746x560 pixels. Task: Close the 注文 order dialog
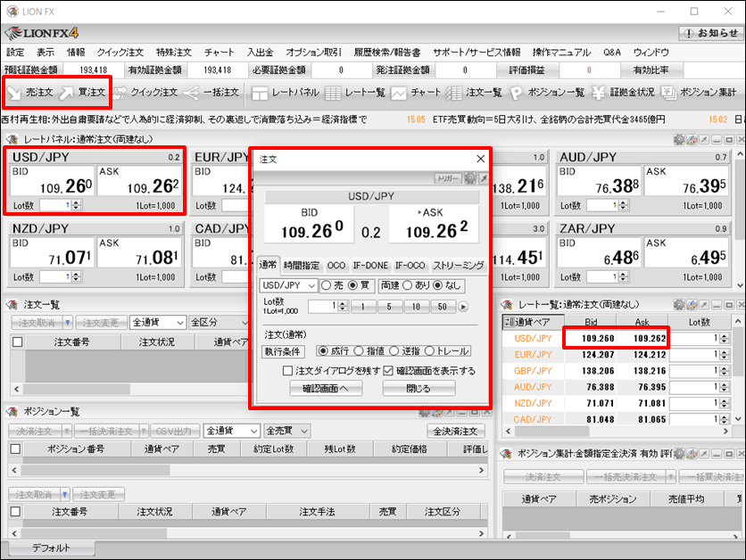(480, 159)
